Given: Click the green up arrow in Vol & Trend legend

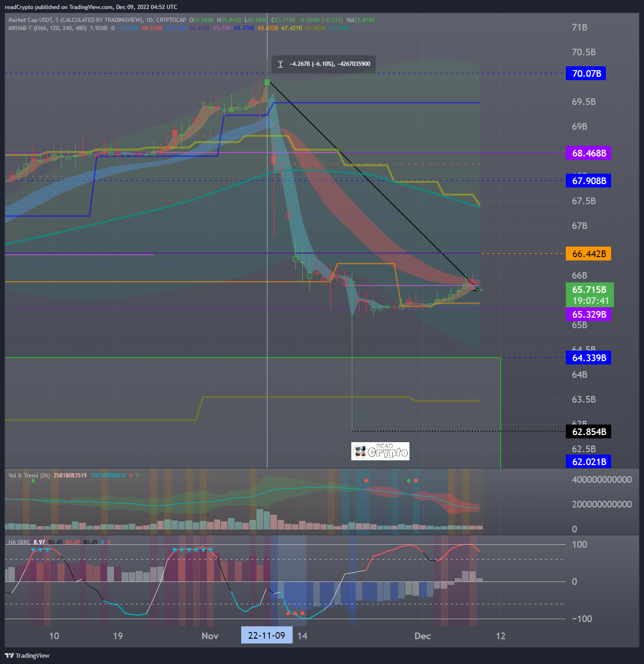Looking at the screenshot, I should tap(33, 481).
